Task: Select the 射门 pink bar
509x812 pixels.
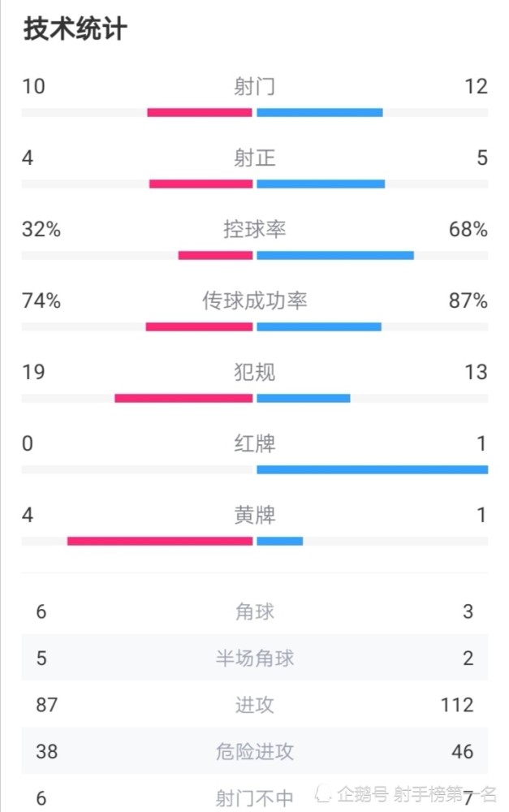Action: tap(200, 112)
